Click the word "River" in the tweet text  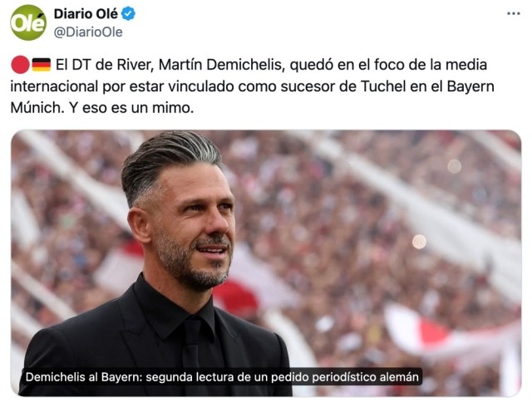click(133, 65)
